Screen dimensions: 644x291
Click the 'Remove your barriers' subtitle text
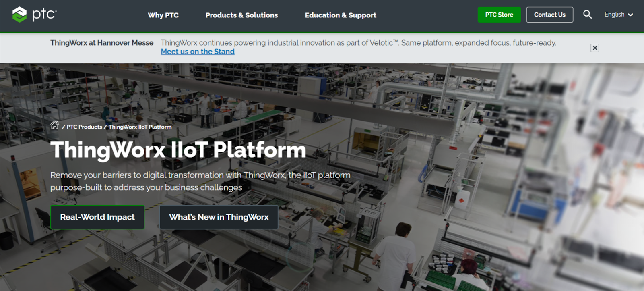coord(200,181)
